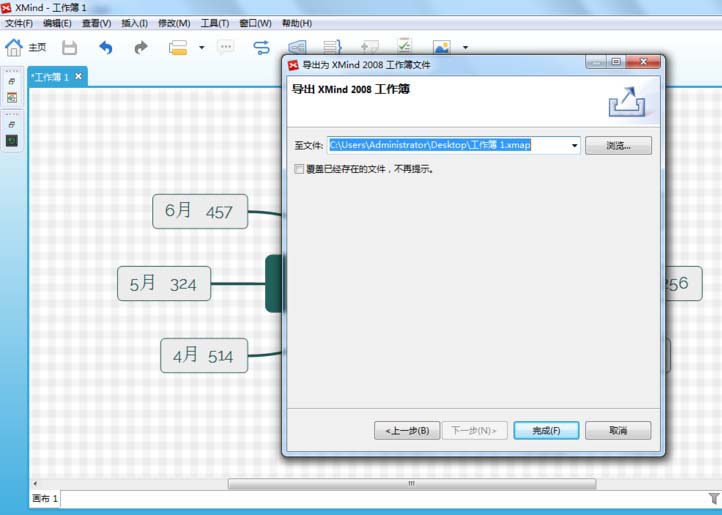Click the boundary icon in toolbar
722x515 pixels.
click(297, 47)
